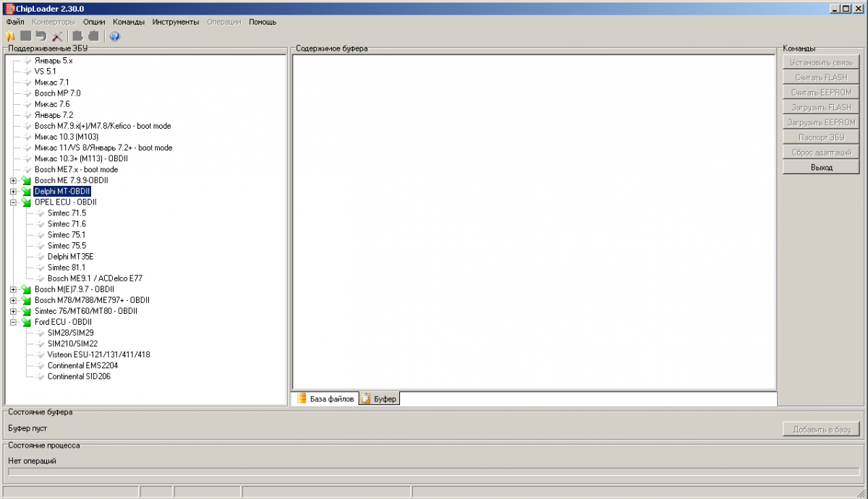
Task: Click the grayed-out Конверторы menu
Action: point(54,22)
